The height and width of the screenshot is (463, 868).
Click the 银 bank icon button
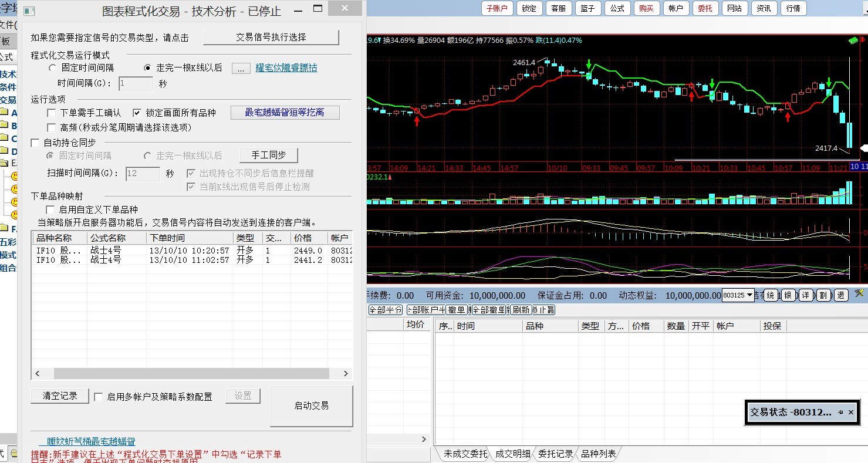(x=788, y=295)
